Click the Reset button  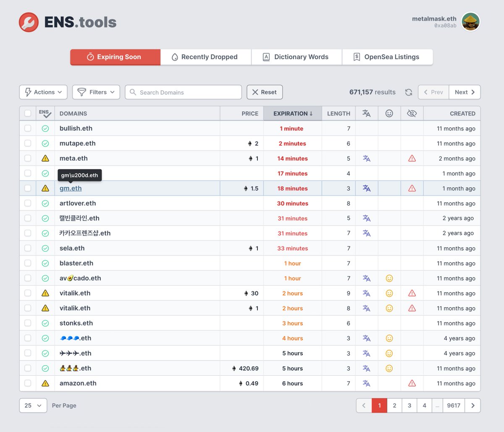(265, 92)
